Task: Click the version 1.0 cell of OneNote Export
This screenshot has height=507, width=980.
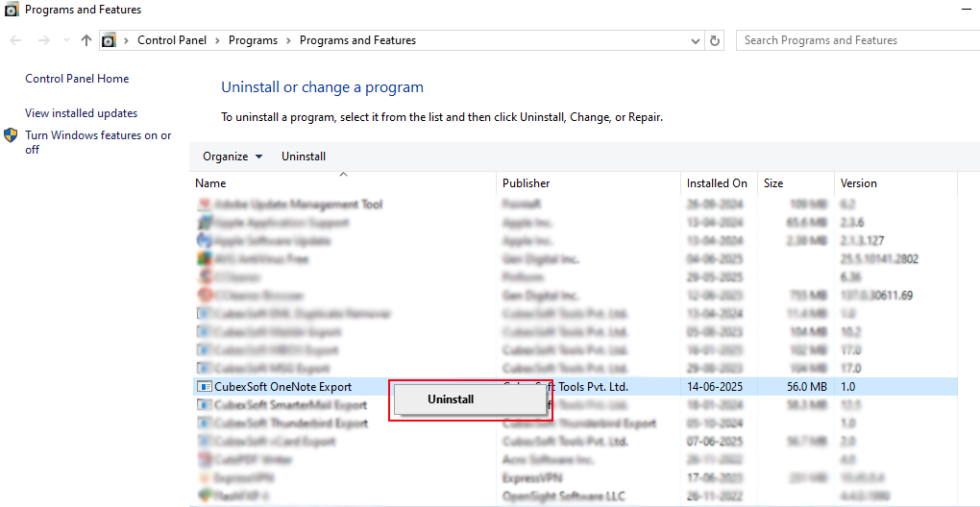Action: tap(848, 387)
